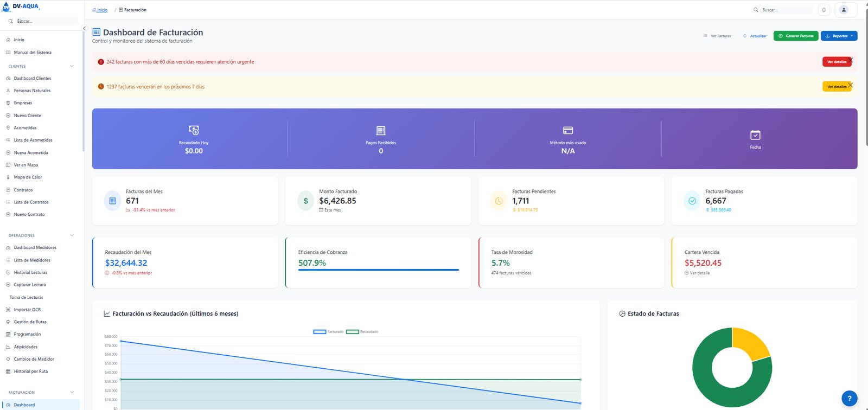
Task: Focus the sidebar Buscar search field
Action: click(47, 21)
